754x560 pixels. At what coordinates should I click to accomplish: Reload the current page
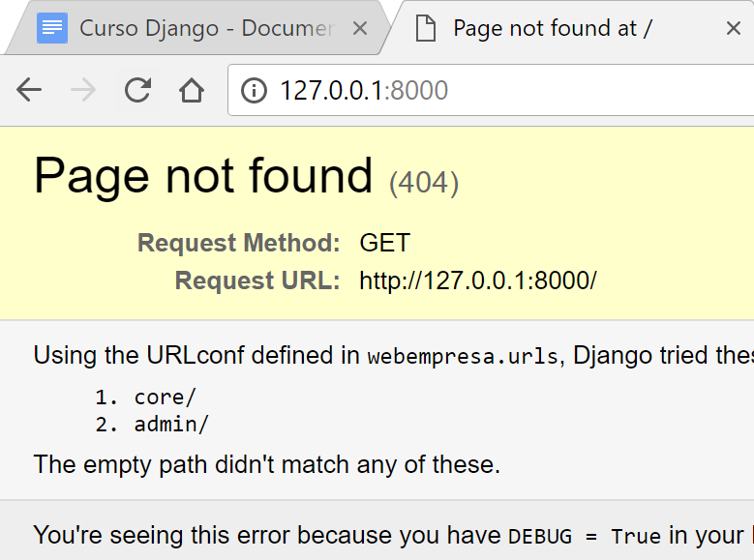(x=138, y=90)
